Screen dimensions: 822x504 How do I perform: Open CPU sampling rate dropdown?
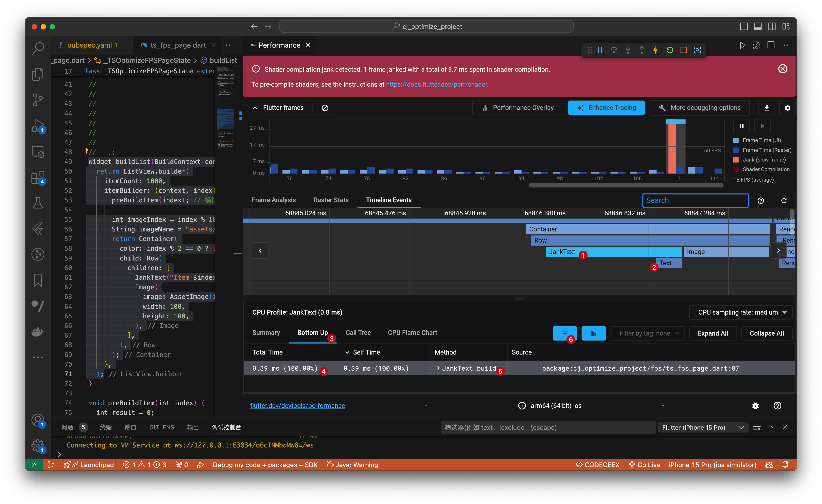tap(741, 312)
